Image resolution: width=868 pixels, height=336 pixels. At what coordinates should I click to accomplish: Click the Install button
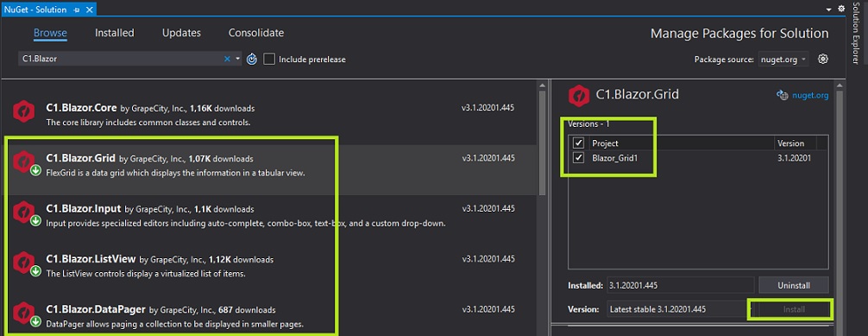coord(793,309)
